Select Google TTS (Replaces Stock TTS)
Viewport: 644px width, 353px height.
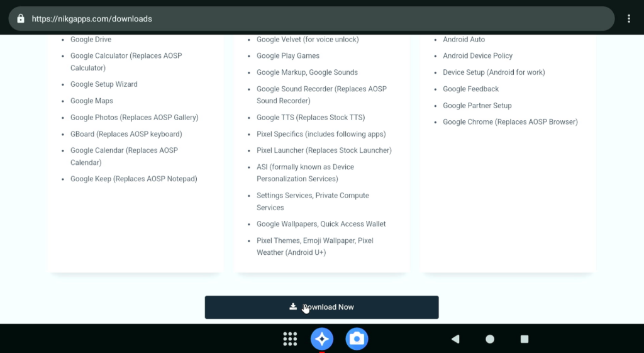[311, 118]
